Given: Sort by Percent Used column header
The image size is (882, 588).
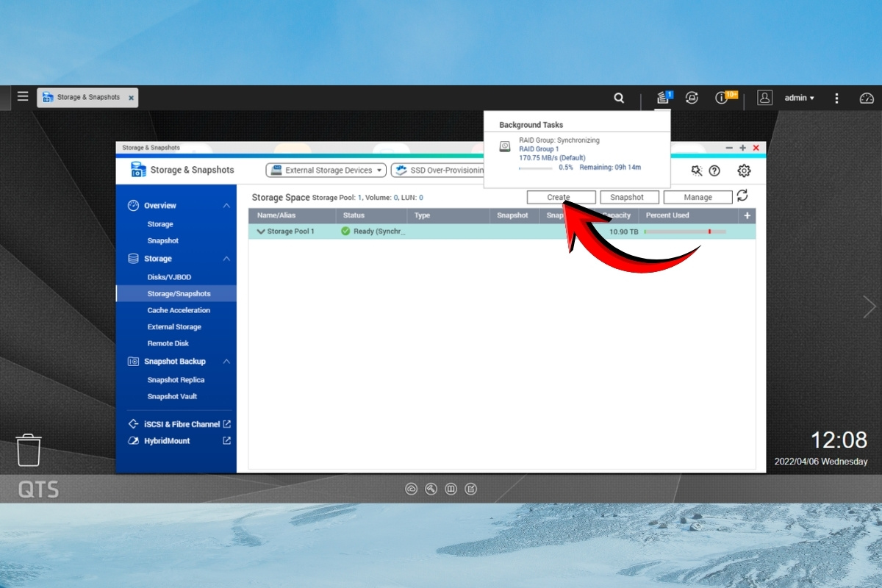Looking at the screenshot, I should pos(689,215).
